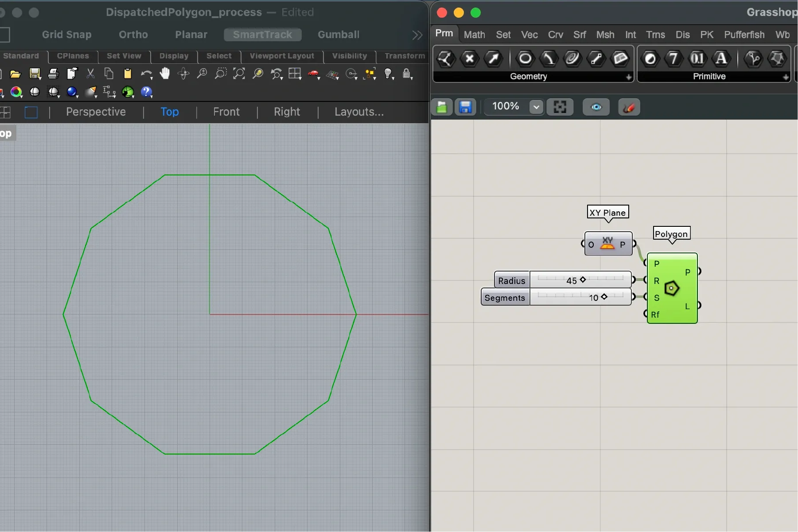Select the Circle component in Geometry panel
This screenshot has height=532, width=798.
[525, 59]
